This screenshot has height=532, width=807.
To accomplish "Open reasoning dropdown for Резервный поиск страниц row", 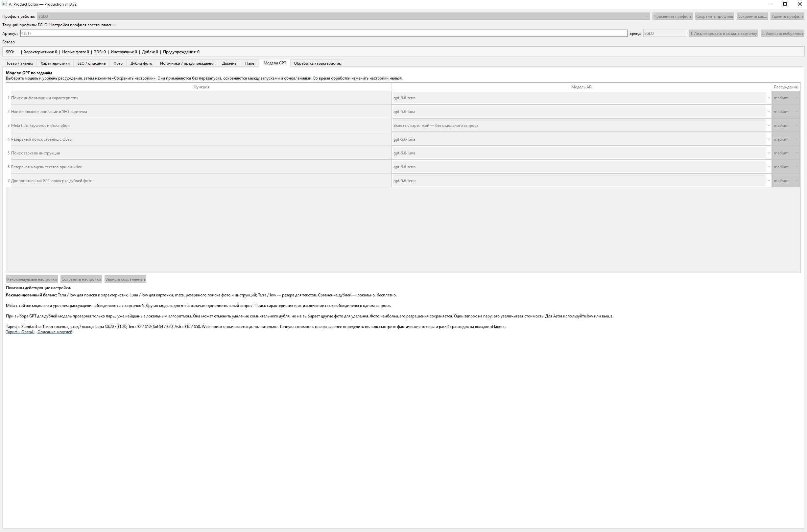I will pos(786,139).
